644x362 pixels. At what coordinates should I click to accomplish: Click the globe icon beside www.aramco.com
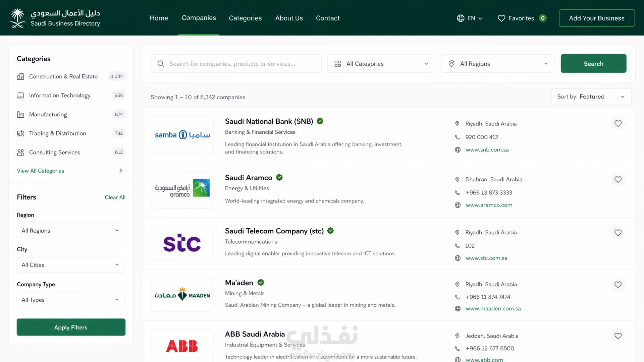[458, 205]
